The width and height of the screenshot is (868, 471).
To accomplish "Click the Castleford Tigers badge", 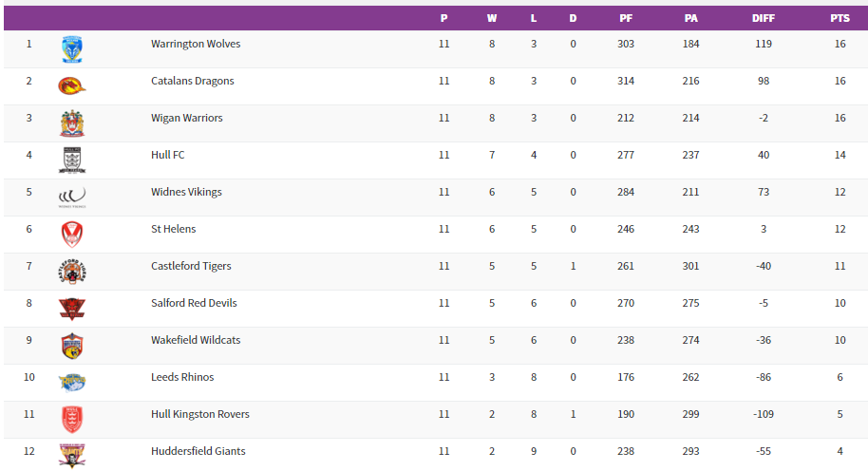I will [x=72, y=271].
